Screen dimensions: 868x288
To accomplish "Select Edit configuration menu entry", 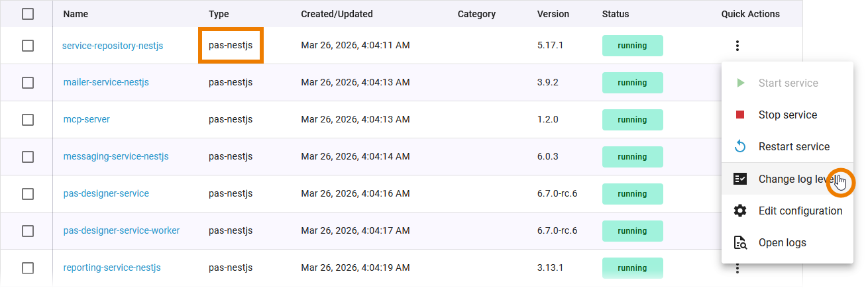I will point(800,211).
